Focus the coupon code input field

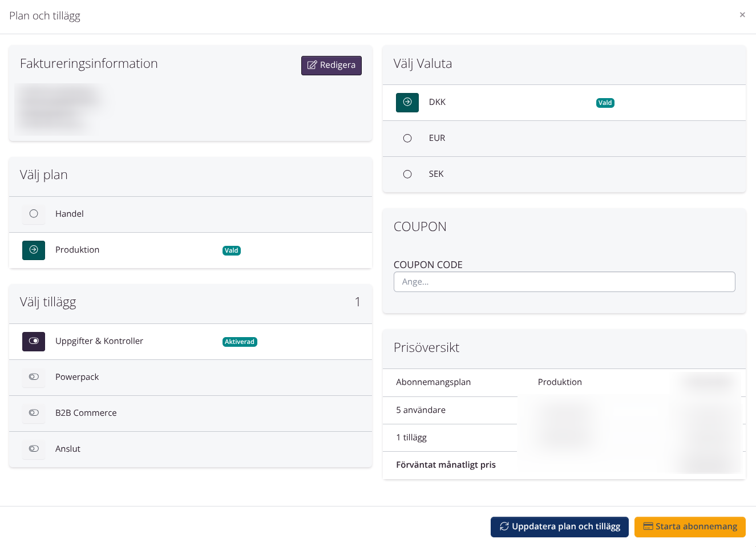click(564, 282)
